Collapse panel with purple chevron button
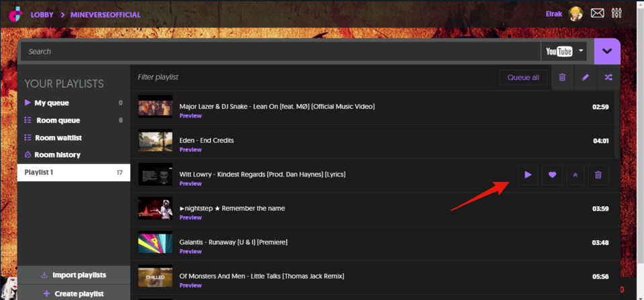This screenshot has width=644, height=300. tap(607, 51)
